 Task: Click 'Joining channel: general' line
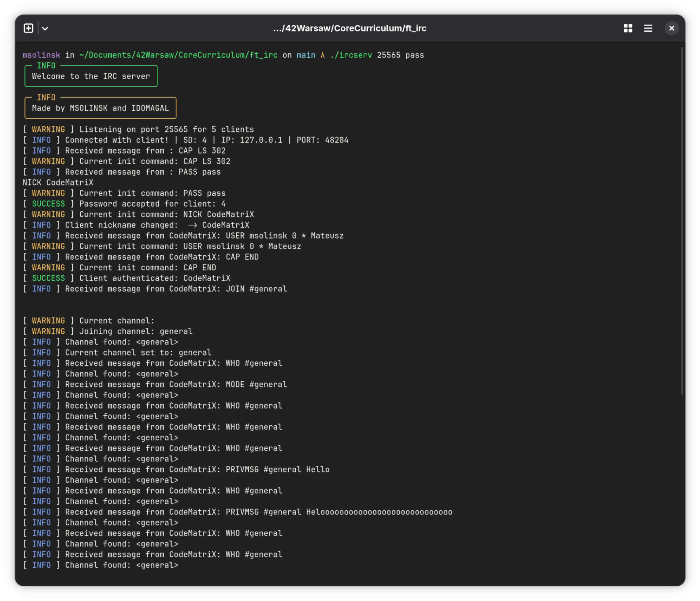tap(108, 331)
